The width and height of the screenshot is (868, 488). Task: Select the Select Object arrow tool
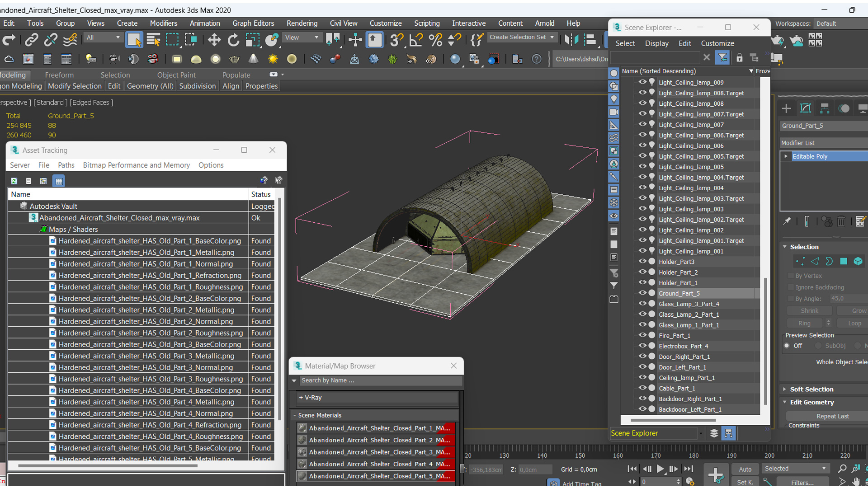[134, 40]
